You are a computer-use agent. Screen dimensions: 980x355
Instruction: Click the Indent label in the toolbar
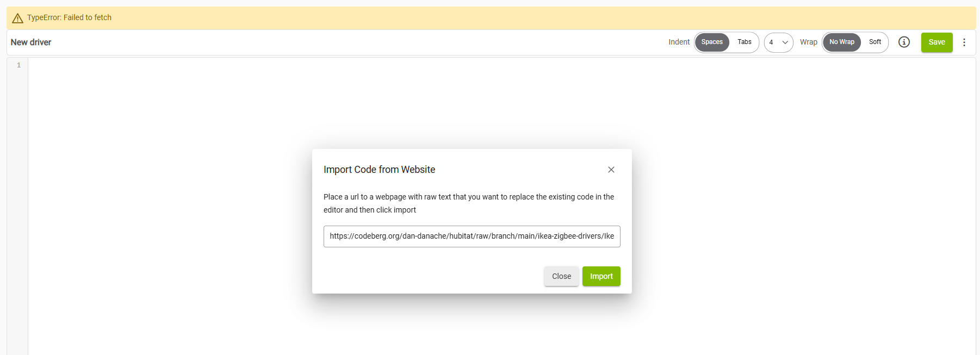click(679, 42)
